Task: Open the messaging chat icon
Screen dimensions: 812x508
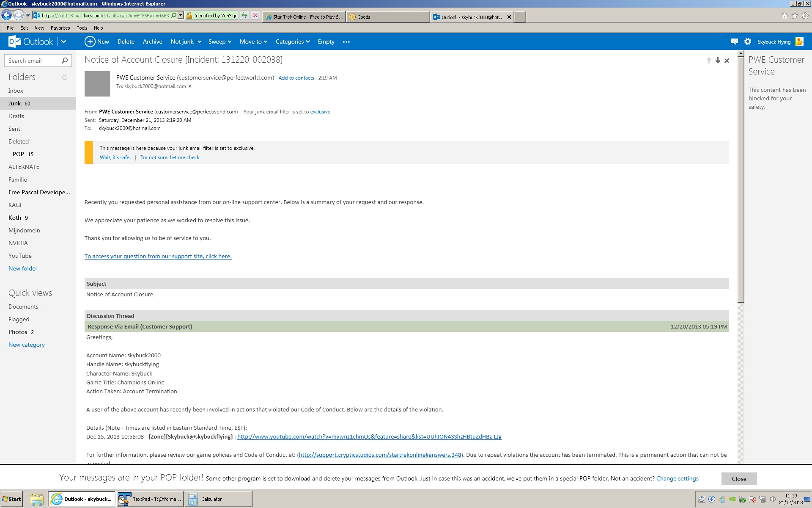Action: click(734, 41)
